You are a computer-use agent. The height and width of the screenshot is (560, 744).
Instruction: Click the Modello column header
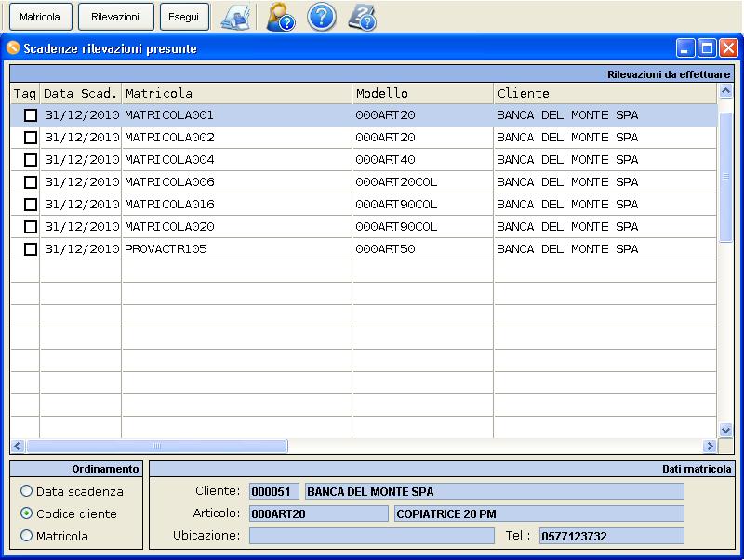tap(423, 94)
